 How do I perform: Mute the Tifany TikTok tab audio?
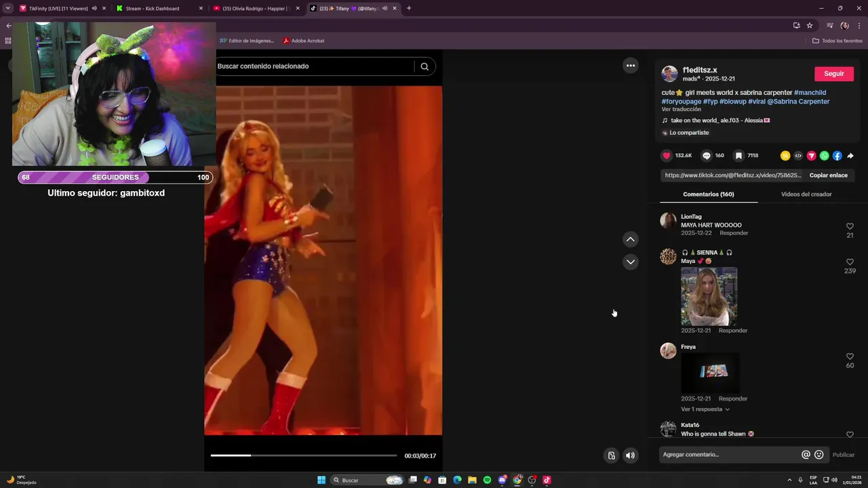[x=384, y=8]
